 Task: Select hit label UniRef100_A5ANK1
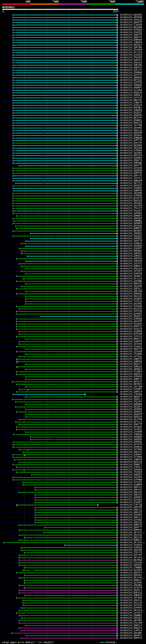pyautogui.click(x=131, y=615)
